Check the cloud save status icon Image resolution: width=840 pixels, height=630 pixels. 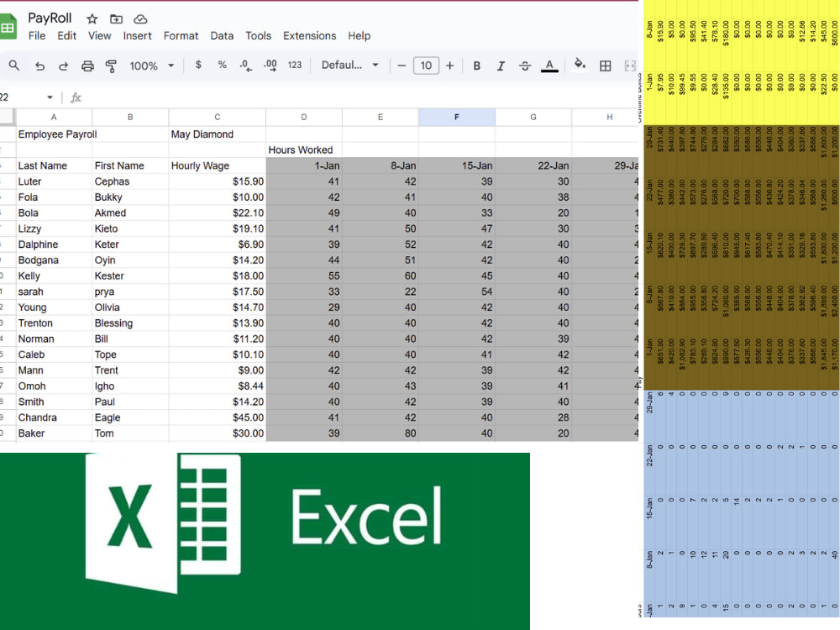tap(140, 19)
